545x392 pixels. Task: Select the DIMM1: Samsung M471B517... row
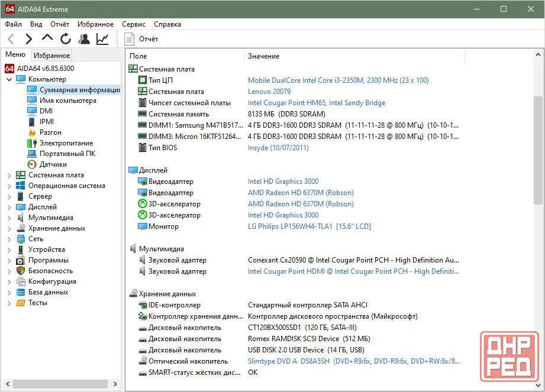point(295,125)
